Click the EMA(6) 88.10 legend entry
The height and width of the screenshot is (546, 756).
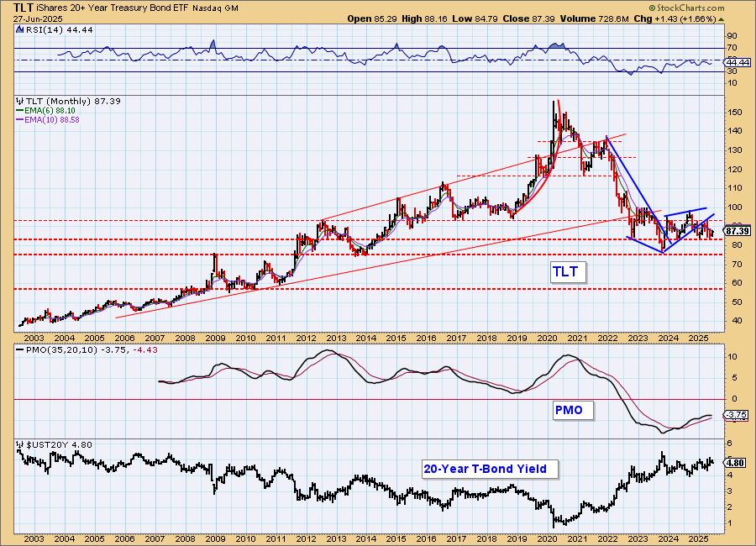coord(50,110)
